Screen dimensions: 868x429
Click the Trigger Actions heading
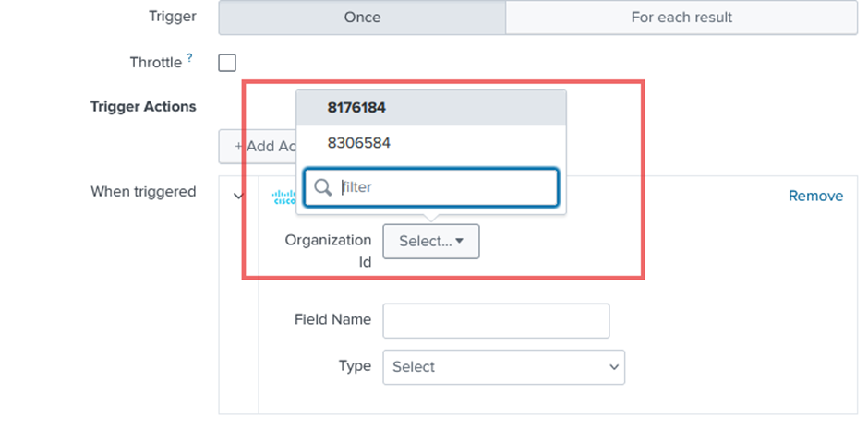tap(143, 106)
